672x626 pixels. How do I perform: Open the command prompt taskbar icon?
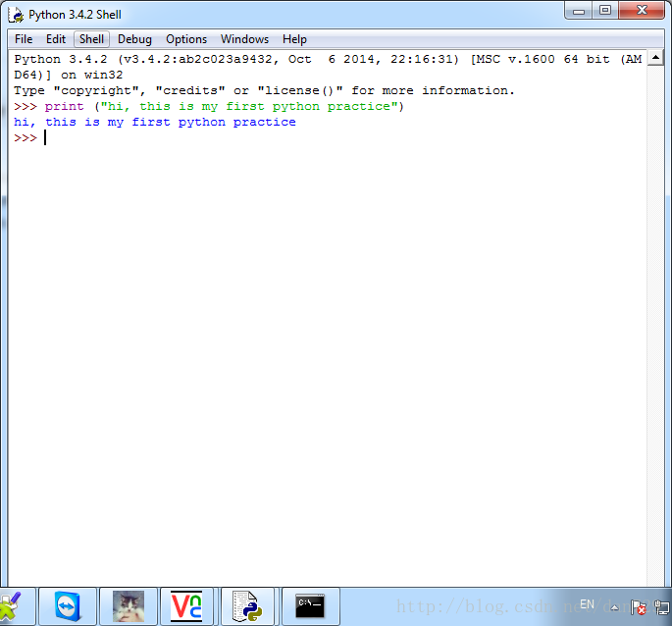coord(310,606)
